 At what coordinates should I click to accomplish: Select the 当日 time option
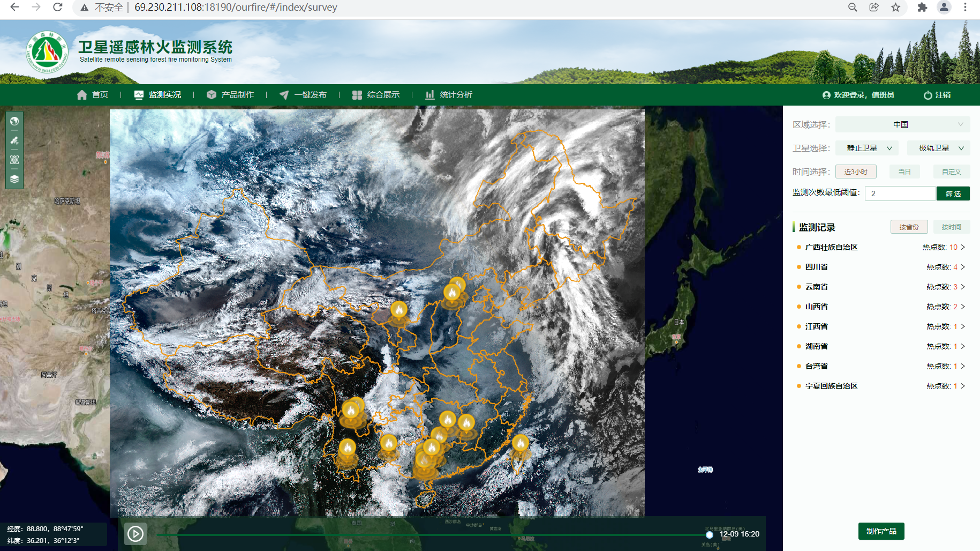tap(904, 172)
